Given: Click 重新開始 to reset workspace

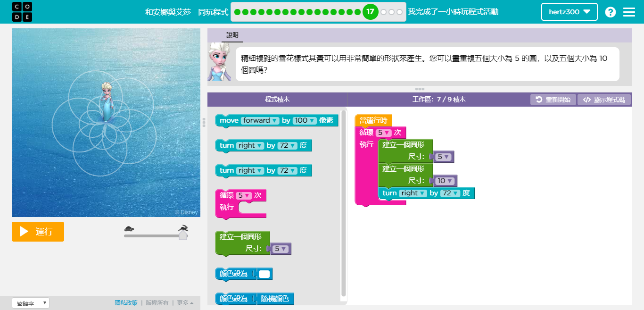Looking at the screenshot, I should [553, 100].
